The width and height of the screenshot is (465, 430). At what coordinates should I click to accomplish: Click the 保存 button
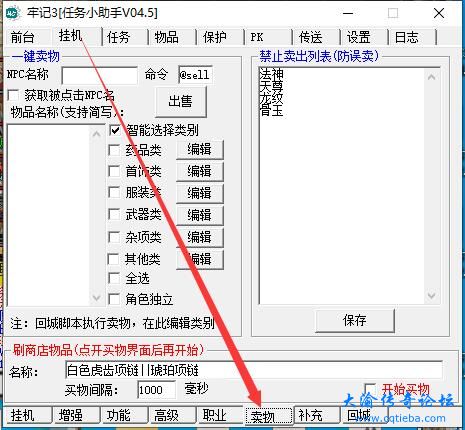tap(355, 320)
